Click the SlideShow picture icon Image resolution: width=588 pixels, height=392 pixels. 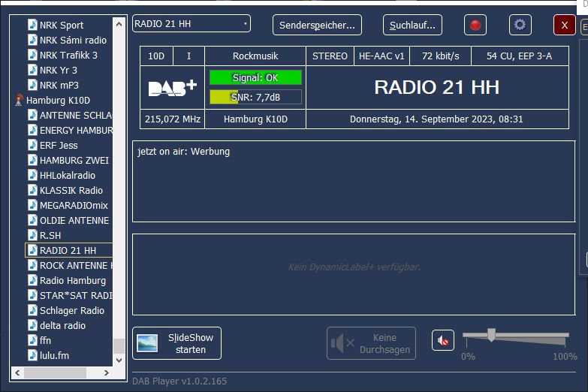(x=147, y=343)
